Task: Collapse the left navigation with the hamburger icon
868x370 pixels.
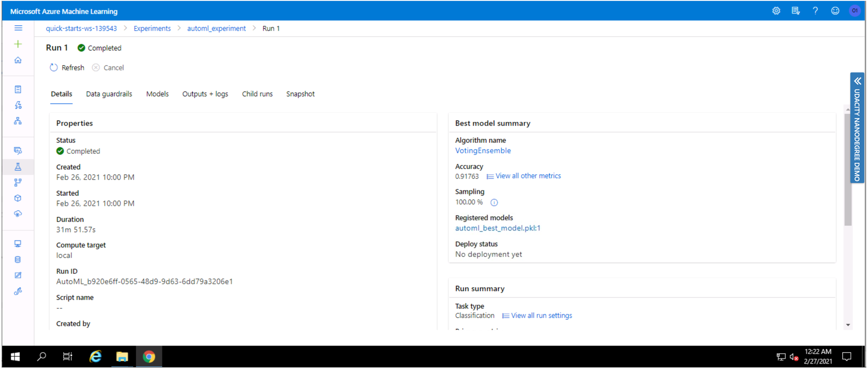Action: (x=18, y=28)
